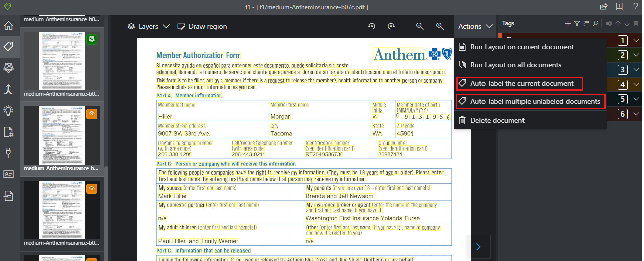This screenshot has height=261, width=644.
Task: Zoom in on the document canvas
Action: [x=440, y=26]
